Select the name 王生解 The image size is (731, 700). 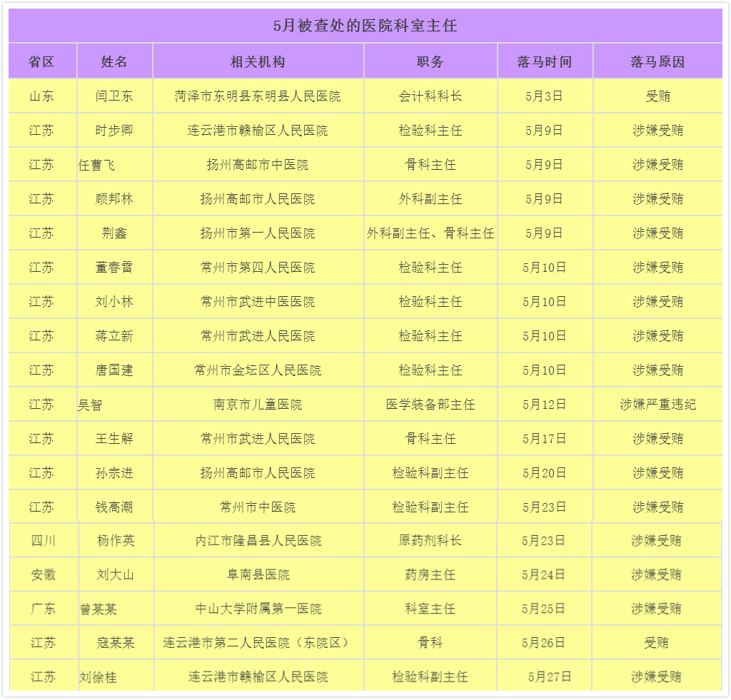click(x=114, y=439)
